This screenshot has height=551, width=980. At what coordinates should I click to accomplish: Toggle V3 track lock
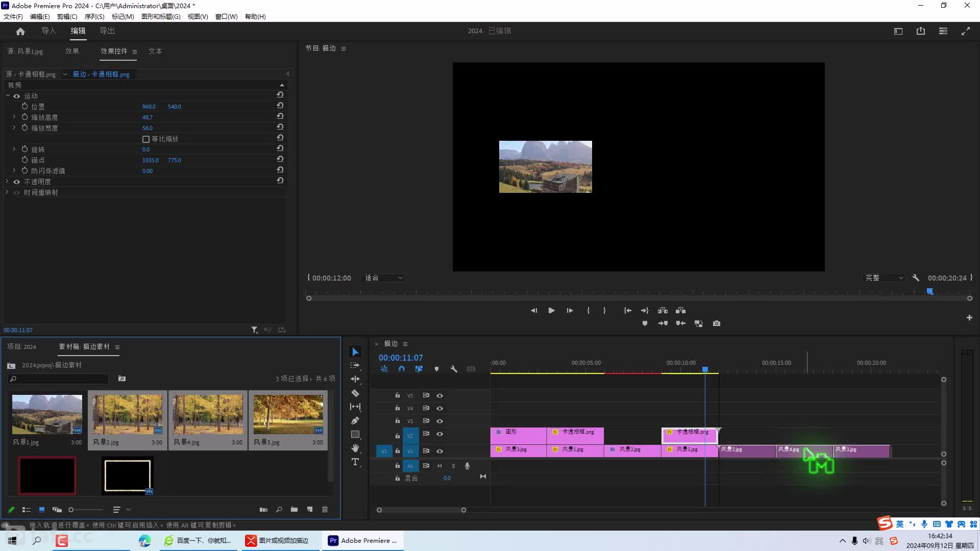pyautogui.click(x=397, y=421)
